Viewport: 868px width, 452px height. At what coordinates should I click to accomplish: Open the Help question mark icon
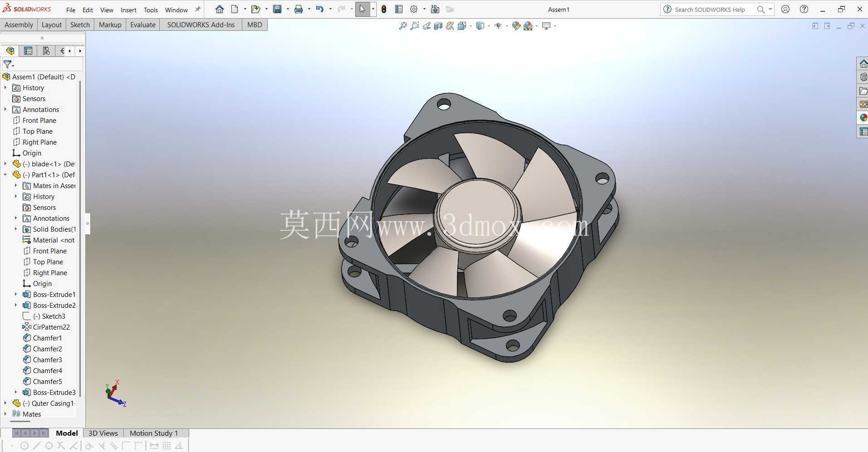pos(804,9)
